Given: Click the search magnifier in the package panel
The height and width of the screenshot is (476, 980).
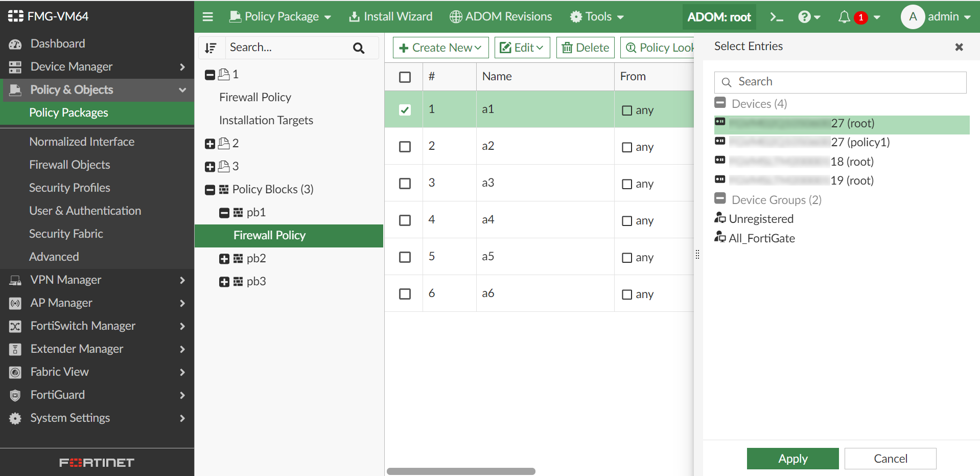Looking at the screenshot, I should 358,48.
